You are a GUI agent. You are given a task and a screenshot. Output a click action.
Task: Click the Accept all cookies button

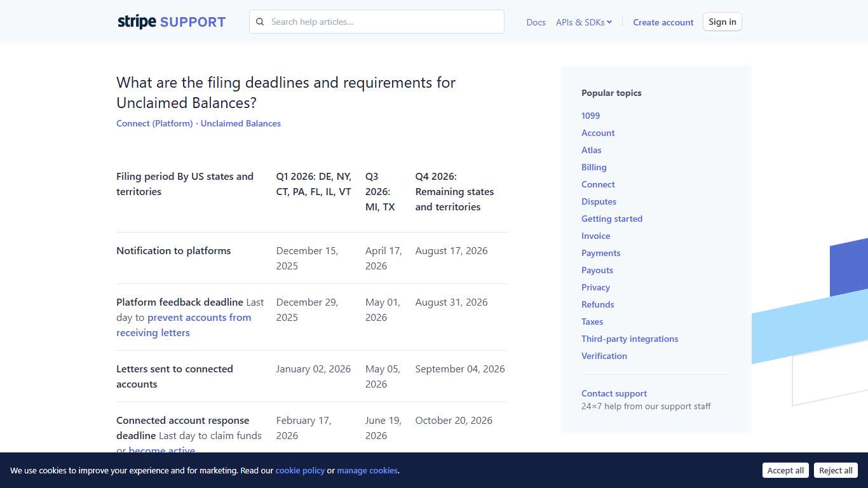pos(785,470)
